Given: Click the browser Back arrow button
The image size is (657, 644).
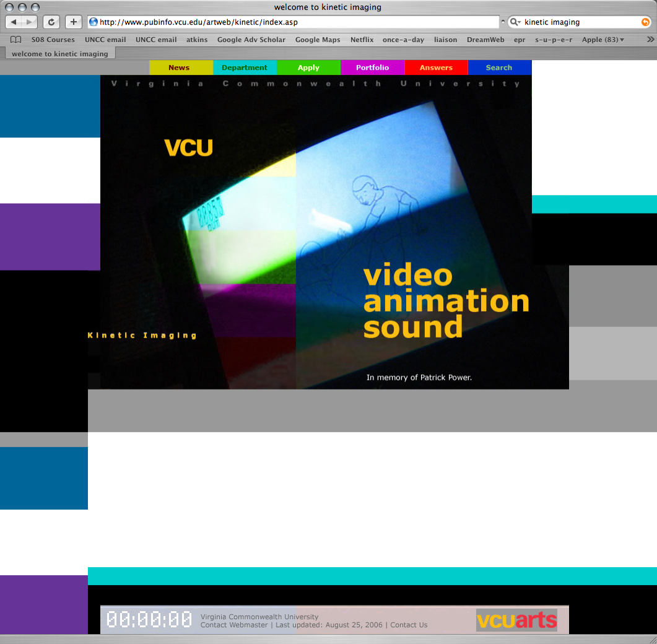Looking at the screenshot, I should point(14,22).
